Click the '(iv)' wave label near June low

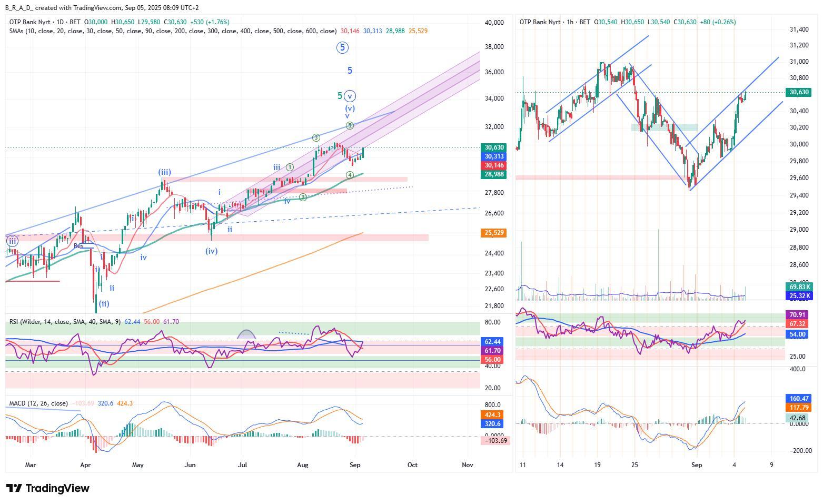(x=211, y=251)
